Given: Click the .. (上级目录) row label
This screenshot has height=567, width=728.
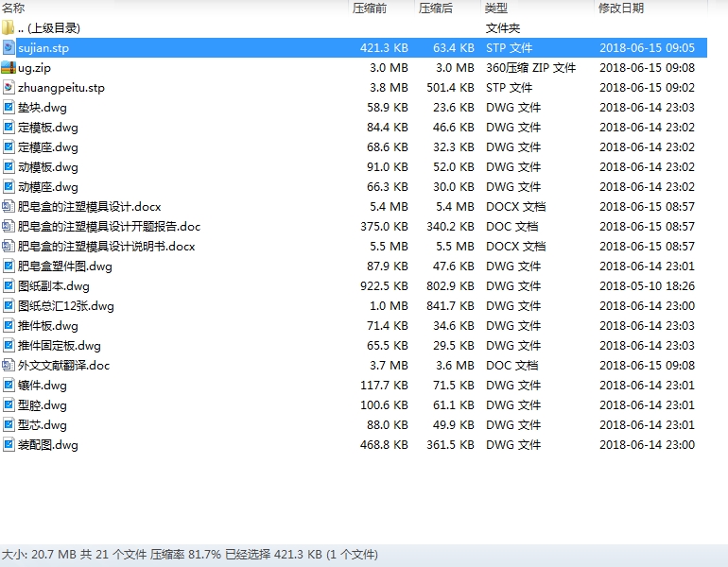Looking at the screenshot, I should point(49,27).
